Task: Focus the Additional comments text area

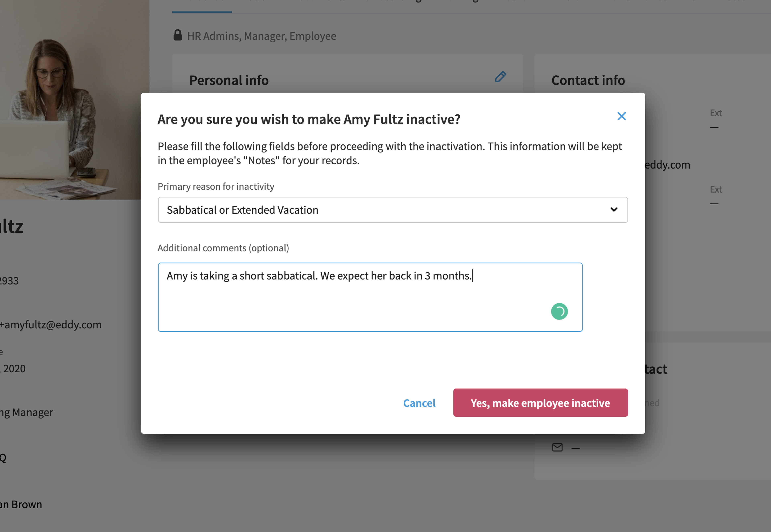Action: click(x=370, y=297)
